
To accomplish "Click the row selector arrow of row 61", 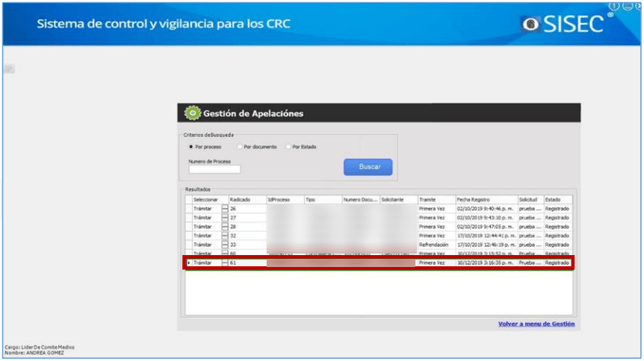I will tap(189, 263).
